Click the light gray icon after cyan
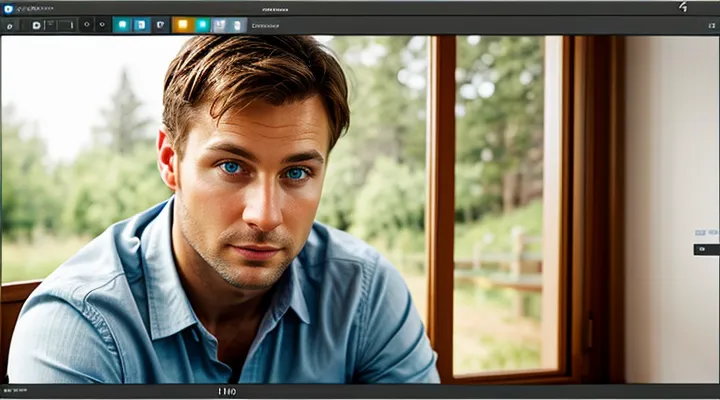 pos(220,25)
